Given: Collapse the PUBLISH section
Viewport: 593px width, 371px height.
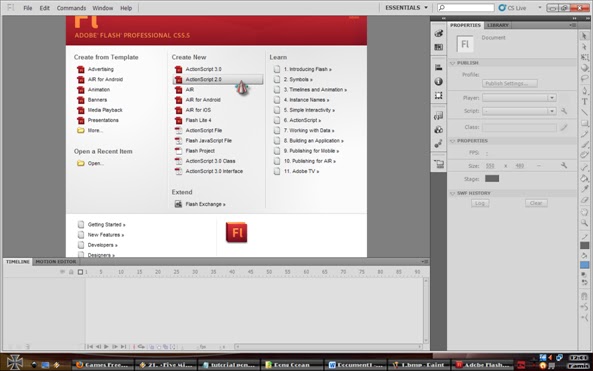Looking at the screenshot, I should (452, 63).
